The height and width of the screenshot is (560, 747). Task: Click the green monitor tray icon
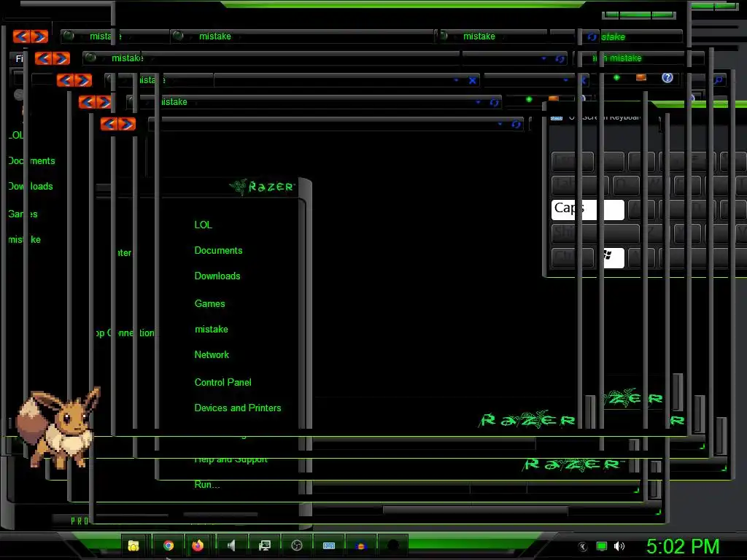point(602,547)
